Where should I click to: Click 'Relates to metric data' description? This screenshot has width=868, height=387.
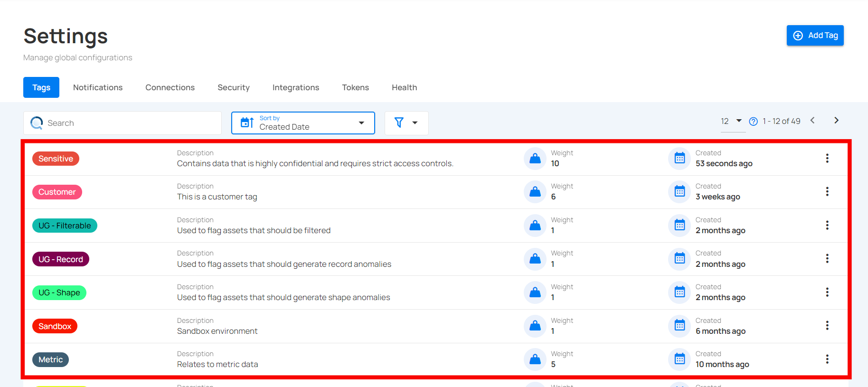click(x=217, y=364)
